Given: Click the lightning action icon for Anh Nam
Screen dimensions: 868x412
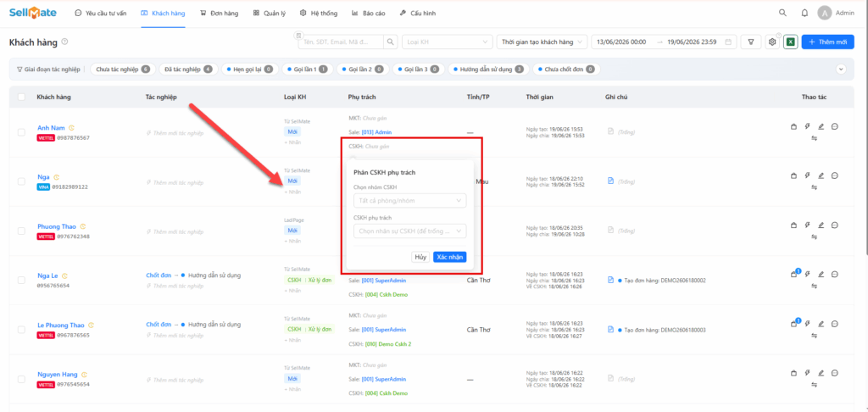Looking at the screenshot, I should 807,127.
